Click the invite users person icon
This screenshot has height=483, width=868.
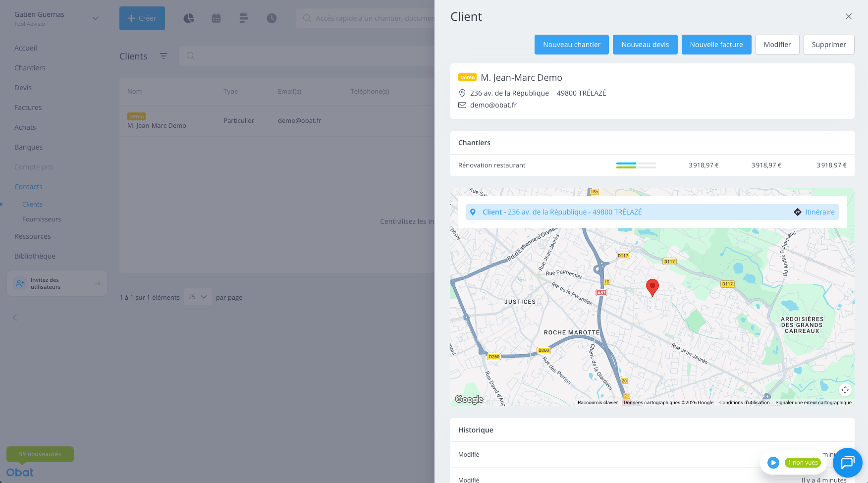[20, 283]
